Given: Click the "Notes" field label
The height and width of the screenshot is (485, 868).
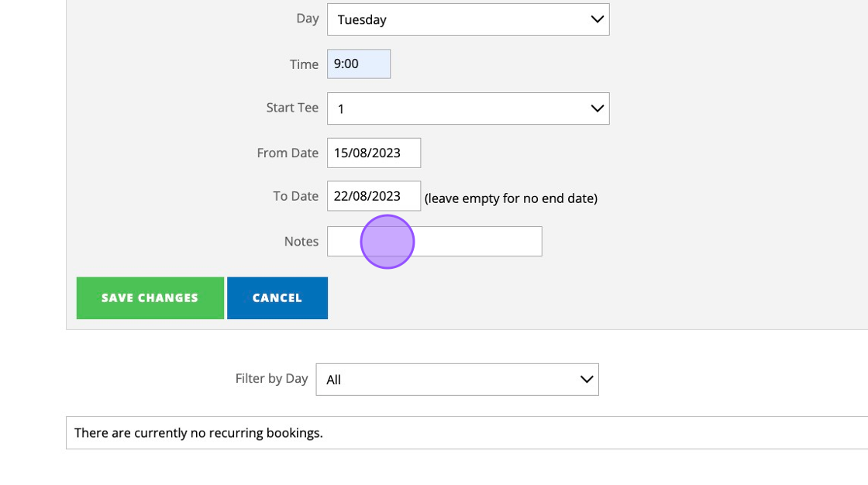Looking at the screenshot, I should pyautogui.click(x=301, y=242).
